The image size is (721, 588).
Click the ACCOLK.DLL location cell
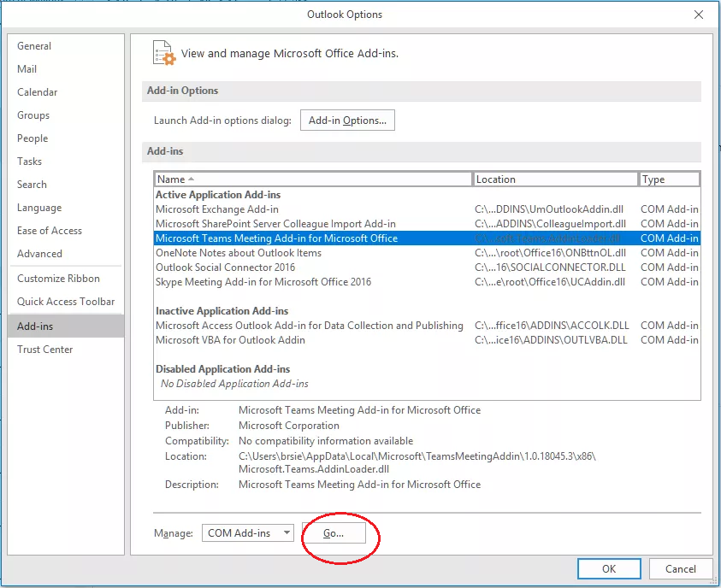pos(552,326)
